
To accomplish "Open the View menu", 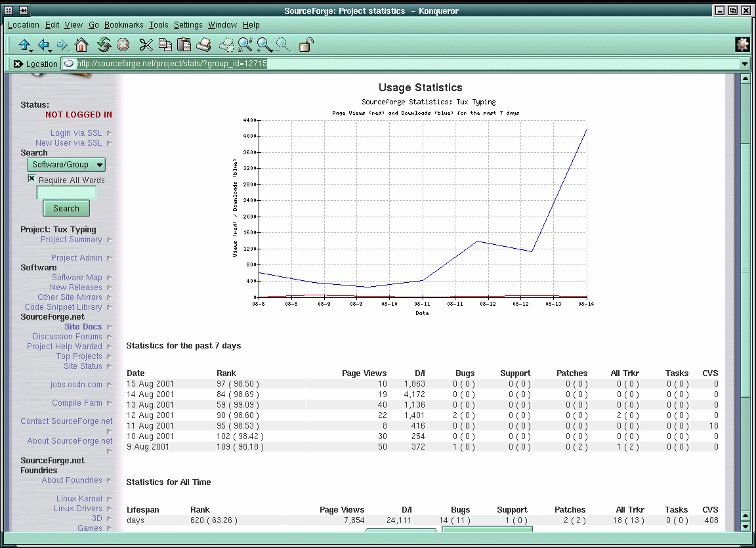I will [x=73, y=25].
